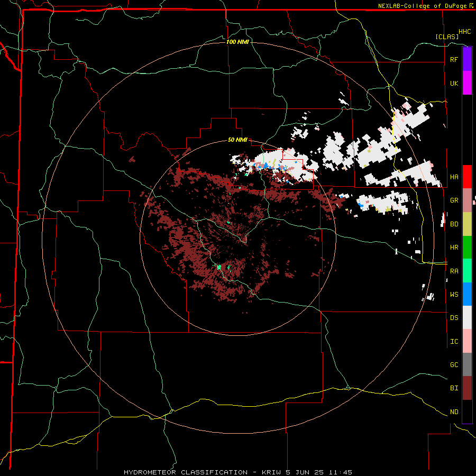Click the WS legend label
Screen dimensions: 476x476
[x=454, y=294]
